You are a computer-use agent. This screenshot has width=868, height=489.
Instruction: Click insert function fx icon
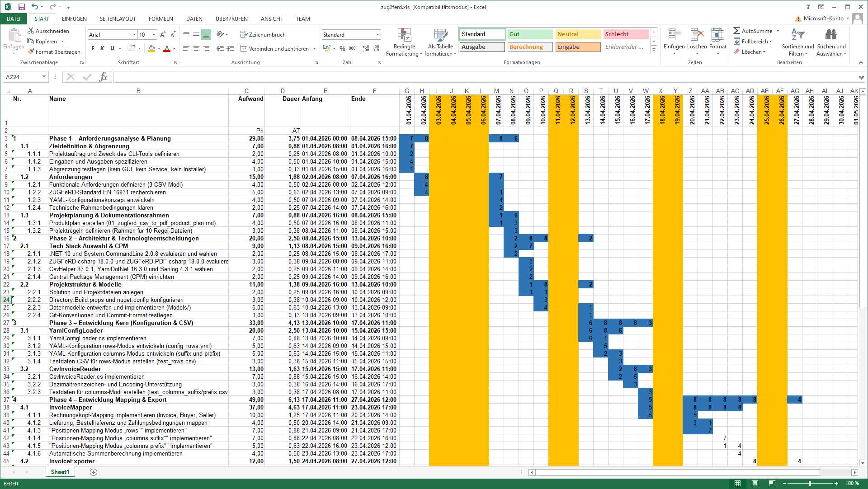104,77
